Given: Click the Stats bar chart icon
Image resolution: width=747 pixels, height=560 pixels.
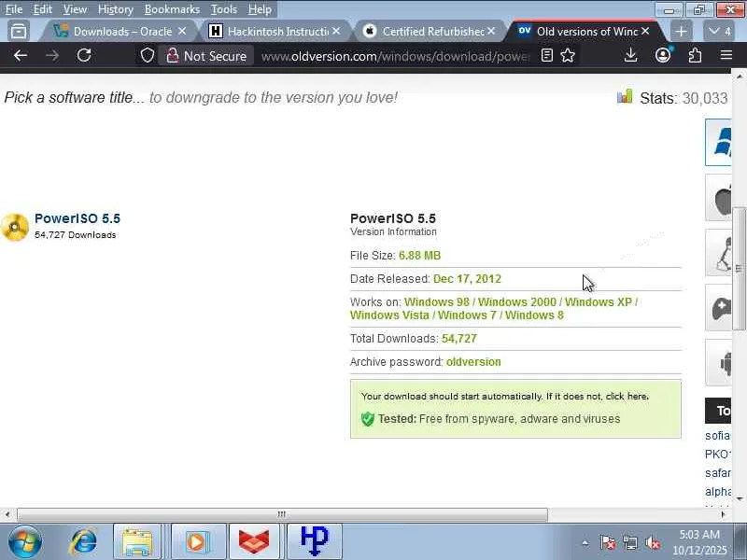Looking at the screenshot, I should tap(625, 97).
